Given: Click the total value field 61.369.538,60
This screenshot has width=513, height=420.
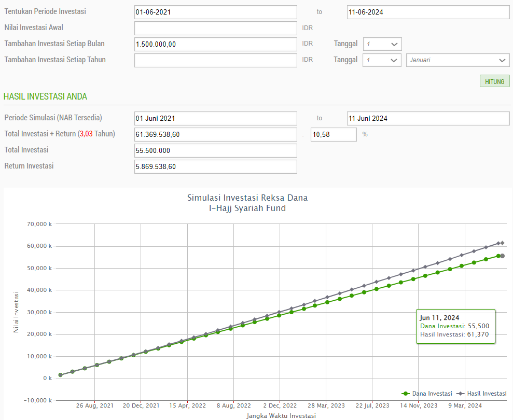Looking at the screenshot, I should 216,134.
